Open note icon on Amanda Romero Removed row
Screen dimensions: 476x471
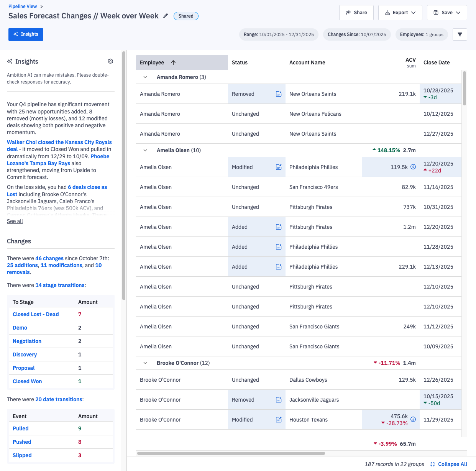pos(279,94)
